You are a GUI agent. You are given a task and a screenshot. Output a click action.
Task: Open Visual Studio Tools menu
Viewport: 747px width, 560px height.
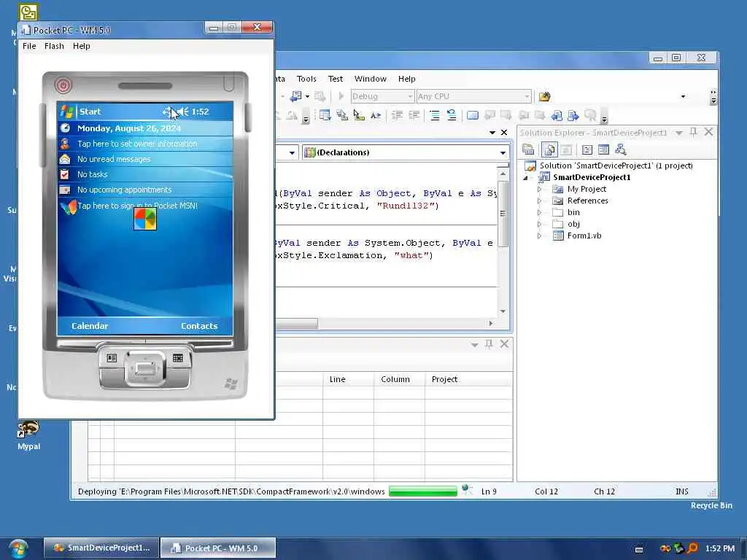pos(306,79)
